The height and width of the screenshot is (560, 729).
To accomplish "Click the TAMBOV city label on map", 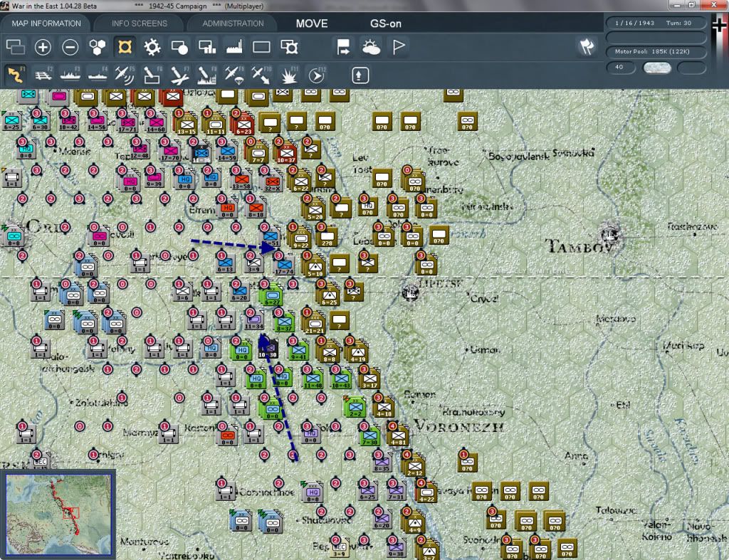I will tap(578, 245).
